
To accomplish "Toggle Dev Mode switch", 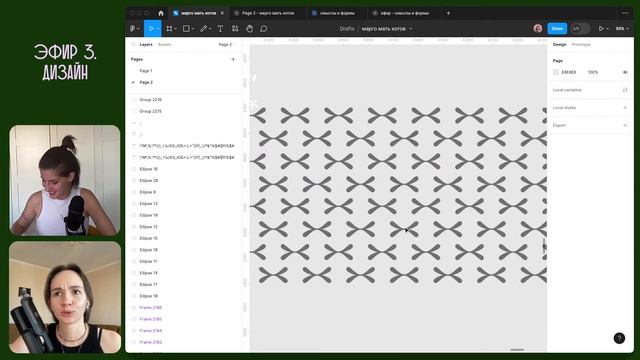I will (x=580, y=29).
